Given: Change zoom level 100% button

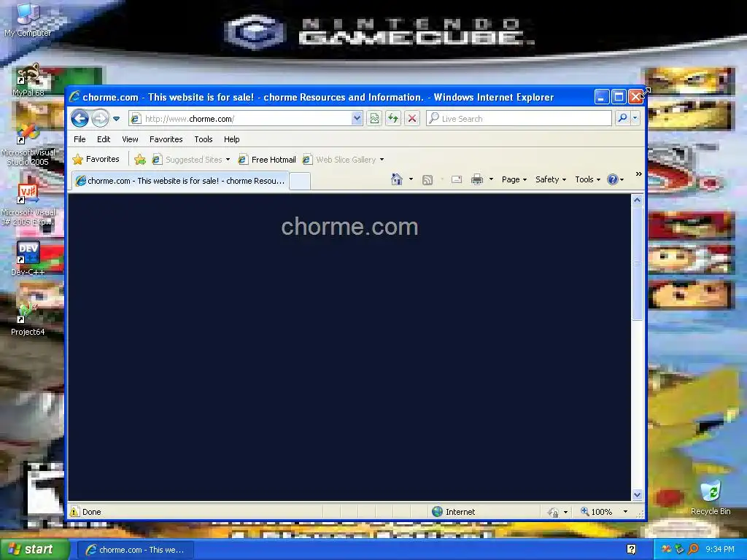Looking at the screenshot, I should click(597, 512).
